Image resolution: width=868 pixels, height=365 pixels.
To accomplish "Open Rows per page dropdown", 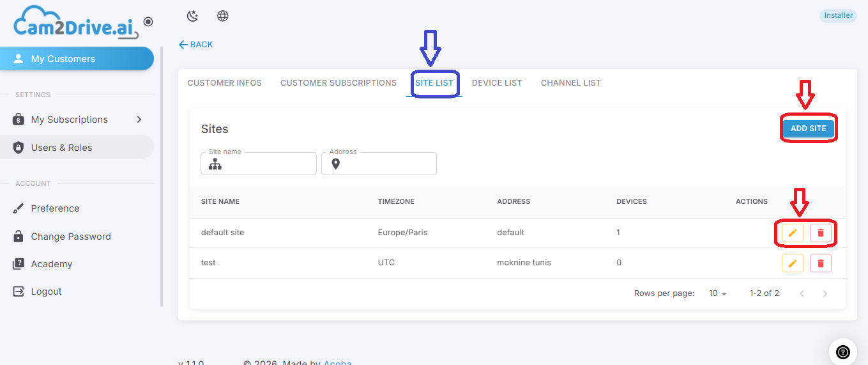I will pyautogui.click(x=718, y=293).
